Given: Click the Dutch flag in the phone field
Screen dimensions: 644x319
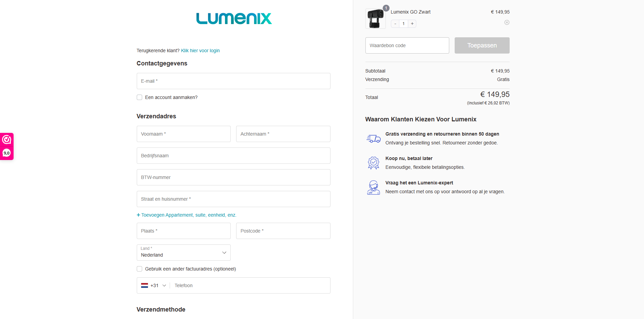Looking at the screenshot, I should (145, 285).
